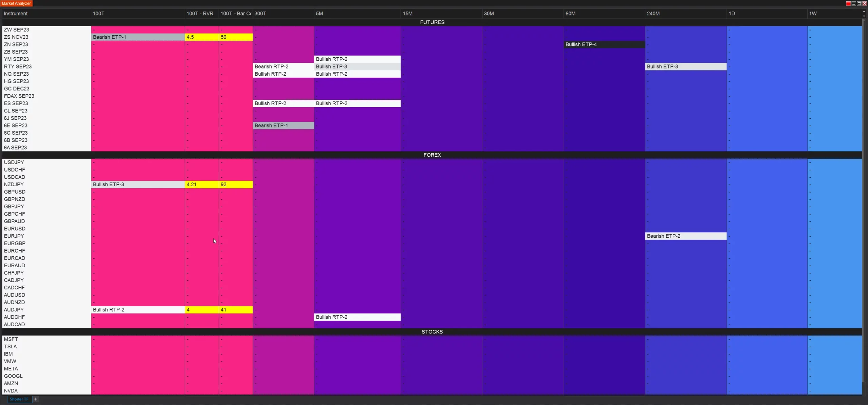Click the AUDCHF Bullish RTP-2 cell
Viewport: 868px width, 405px height.
click(357, 317)
